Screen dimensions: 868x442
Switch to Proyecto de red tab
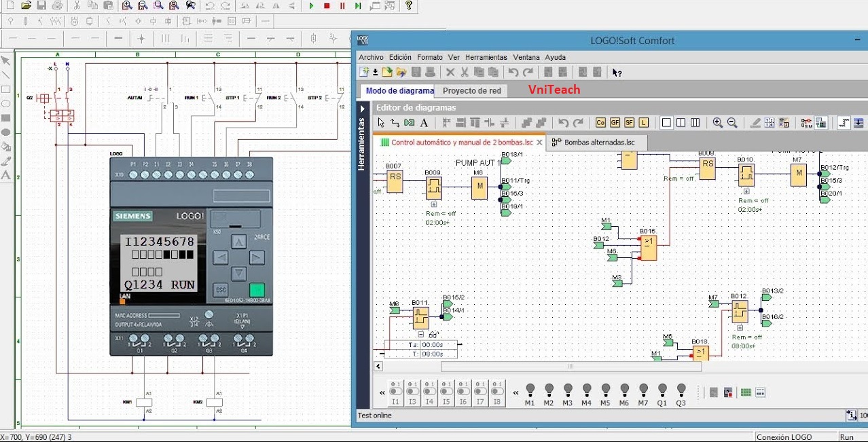[x=472, y=90]
